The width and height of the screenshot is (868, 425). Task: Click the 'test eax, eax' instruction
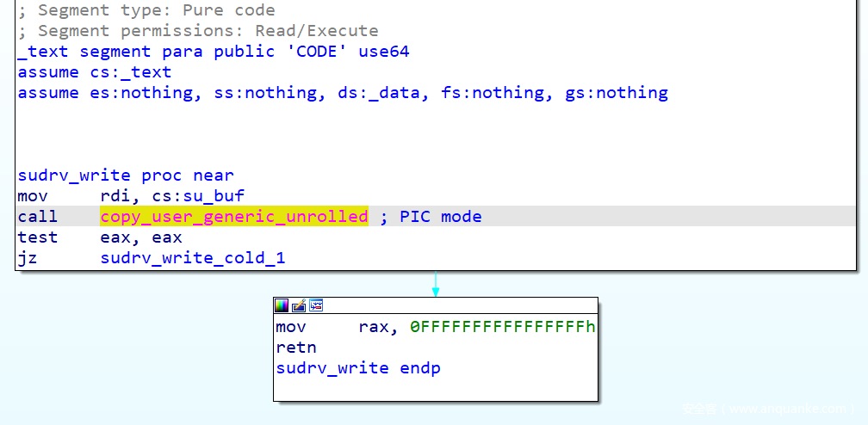pyautogui.click(x=100, y=237)
